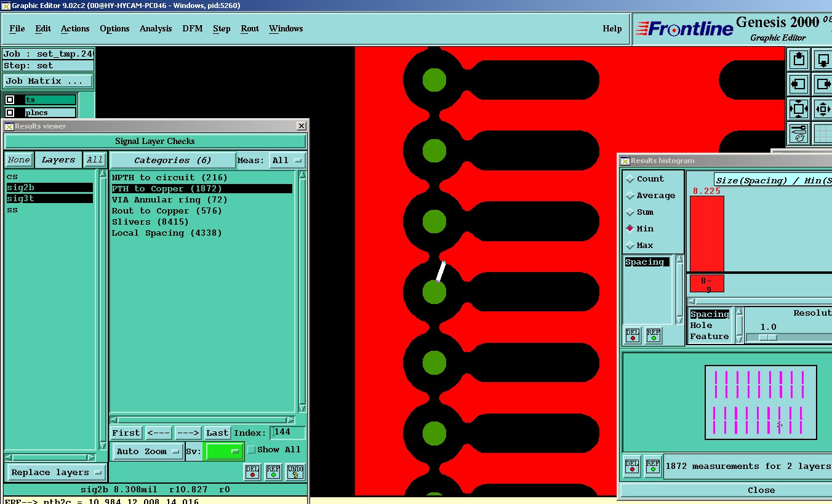Click the pan up icon in right toolbar
Image resolution: width=832 pixels, height=504 pixels.
tap(799, 60)
